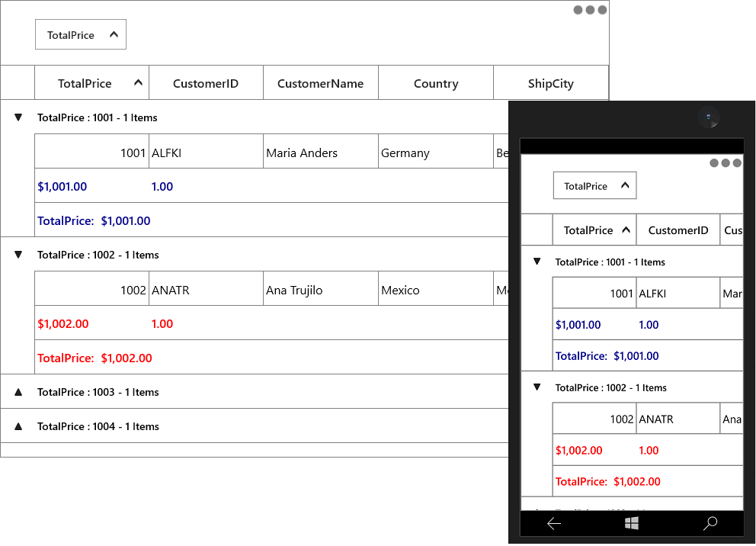Click desktop blue '1.00' count summary
Image resolution: width=756 pixels, height=546 pixels.
(162, 187)
